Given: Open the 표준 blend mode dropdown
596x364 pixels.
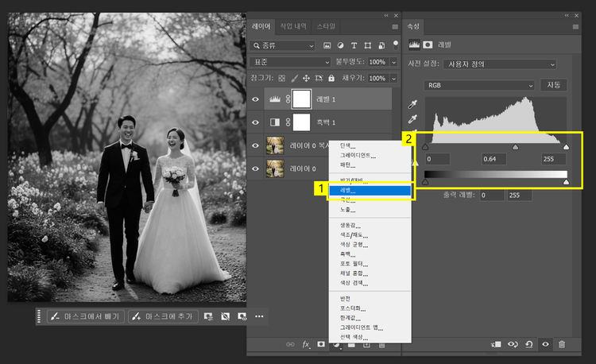Looking at the screenshot, I should click(290, 62).
